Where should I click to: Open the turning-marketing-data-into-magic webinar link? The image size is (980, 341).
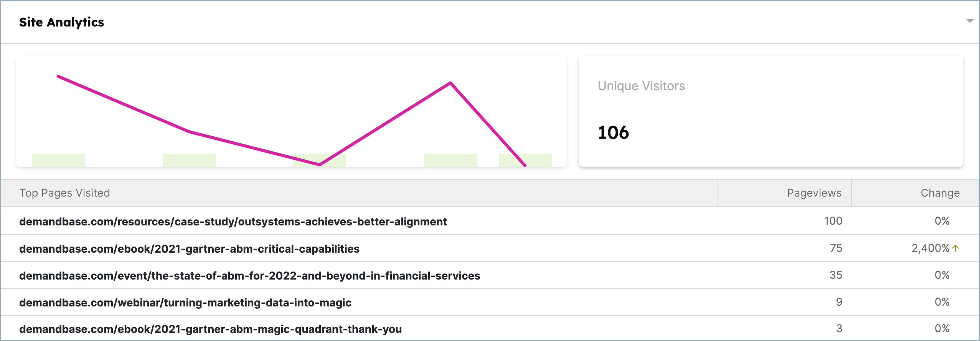185,303
